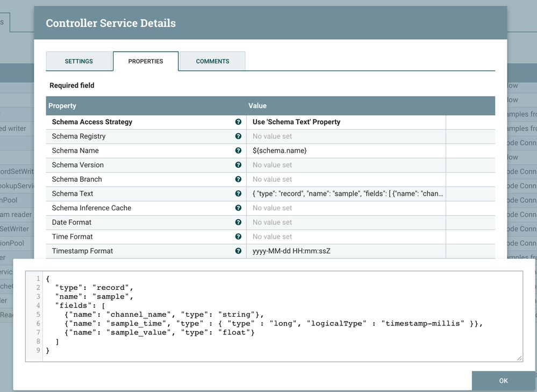Show Schema Inference Cache help icon

pyautogui.click(x=238, y=208)
